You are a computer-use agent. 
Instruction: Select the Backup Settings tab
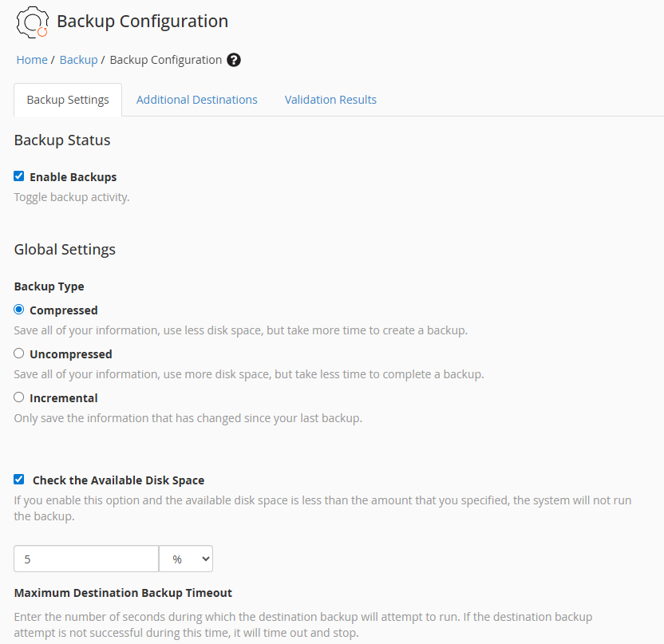click(68, 100)
